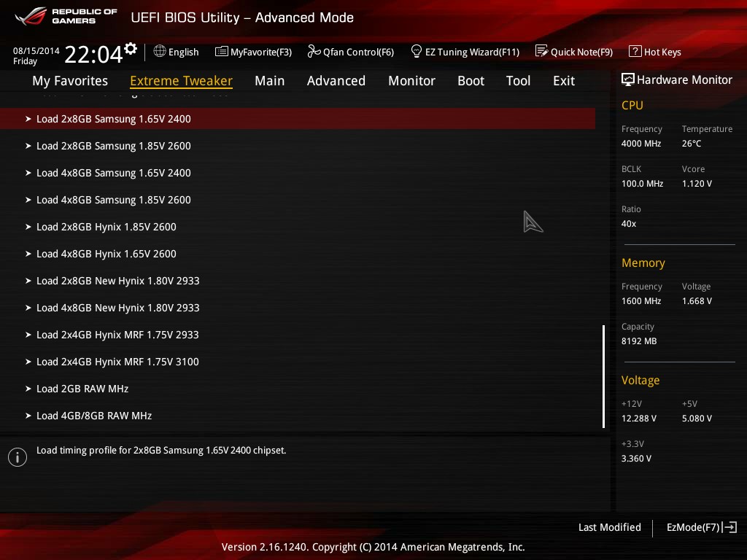This screenshot has width=747, height=560.
Task: Click the ROG logo icon
Action: [31, 16]
